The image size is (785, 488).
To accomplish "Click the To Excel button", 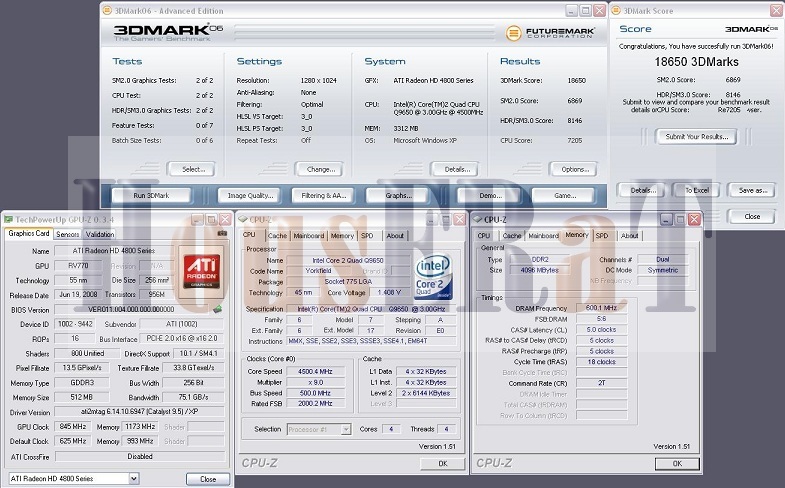I will [x=696, y=190].
